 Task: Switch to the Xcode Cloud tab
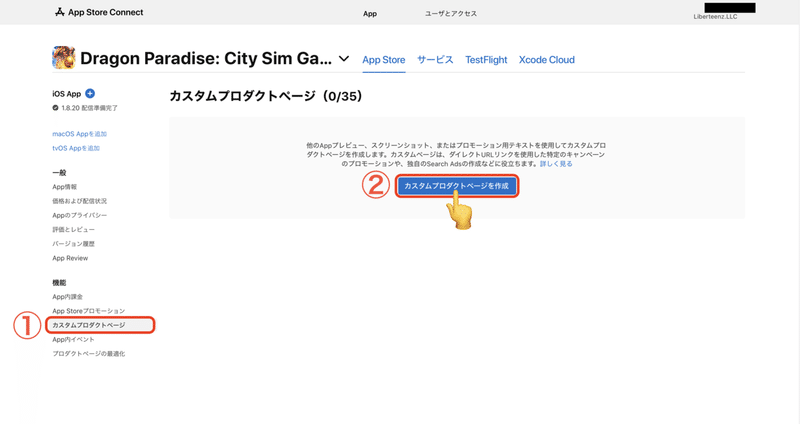tap(547, 60)
